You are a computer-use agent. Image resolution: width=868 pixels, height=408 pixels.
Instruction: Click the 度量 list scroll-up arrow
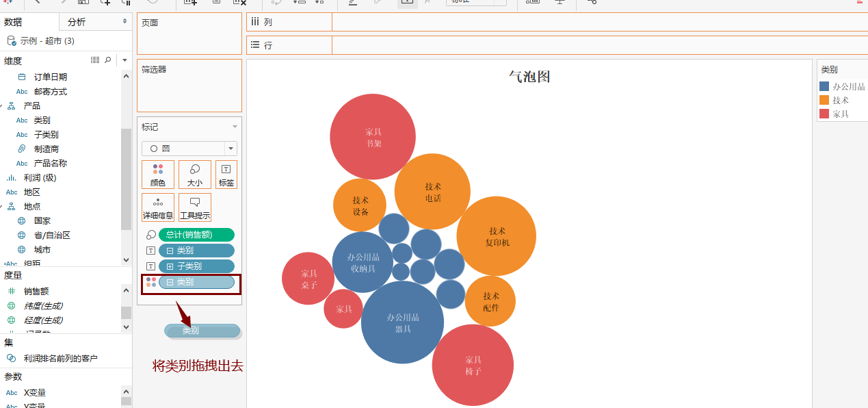tap(126, 290)
